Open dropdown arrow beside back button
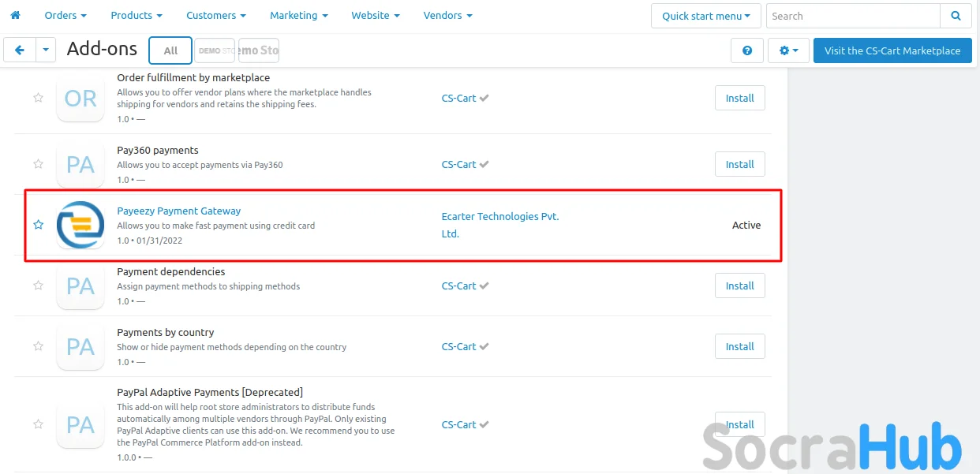Viewport: 980px width, 474px height. pyautogui.click(x=46, y=50)
